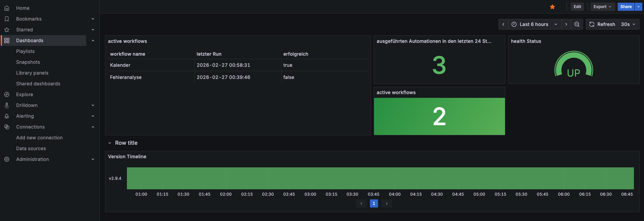This screenshot has height=221, width=644.
Task: Shift time range forward with right arrow
Action: pyautogui.click(x=566, y=24)
